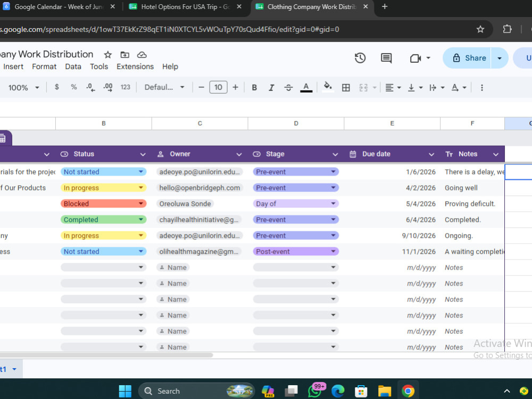The image size is (532, 399).
Task: Open Due date column header dropdown
Action: [x=431, y=154]
